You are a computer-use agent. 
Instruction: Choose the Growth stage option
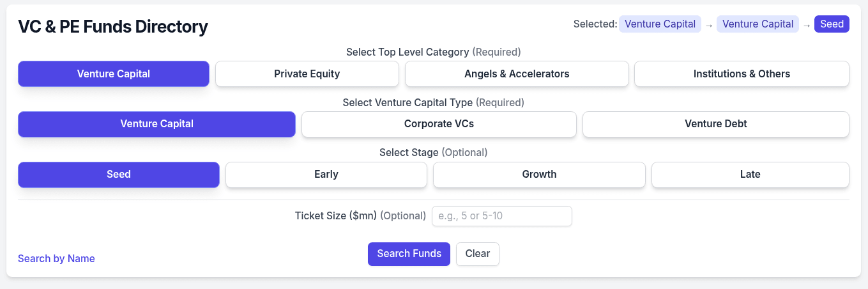coord(539,175)
